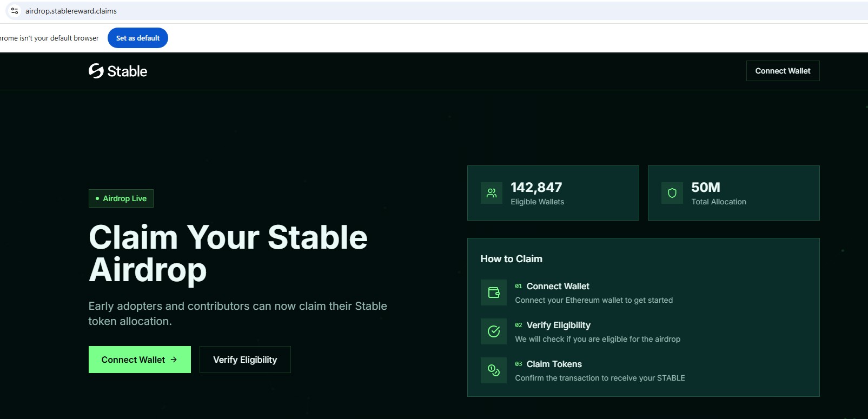
Task: Click the wallet icon for step 01
Action: 494,292
